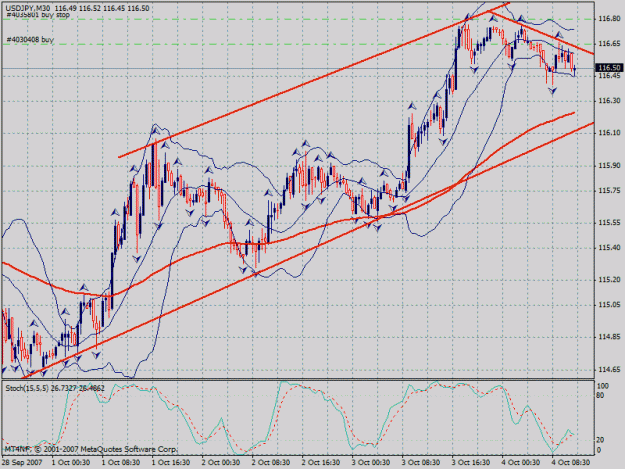Click the 3 Oct 00:30 time label
Image resolution: width=625 pixels, height=469 pixels.
pyautogui.click(x=371, y=463)
